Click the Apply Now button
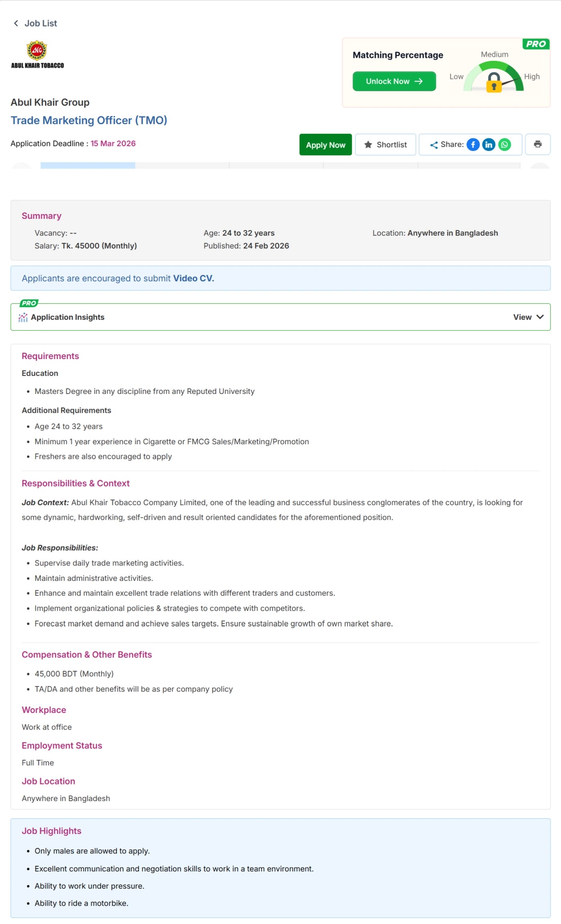 pyautogui.click(x=325, y=145)
